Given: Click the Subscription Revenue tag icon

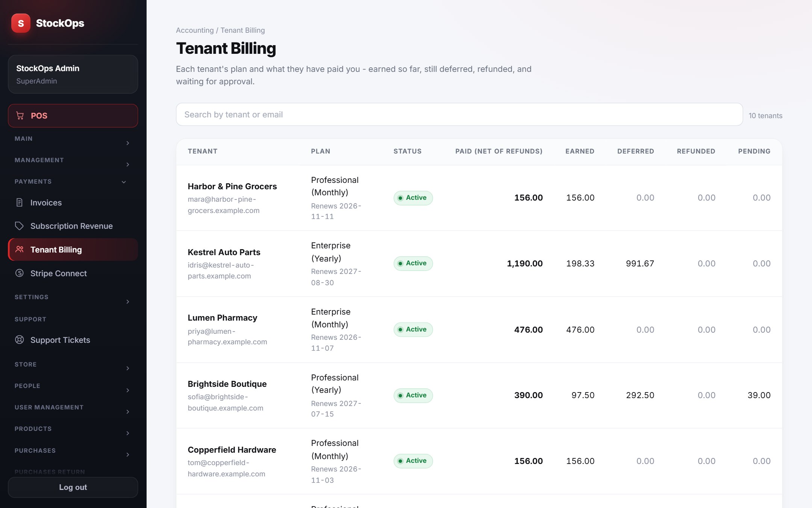Looking at the screenshot, I should (20, 226).
